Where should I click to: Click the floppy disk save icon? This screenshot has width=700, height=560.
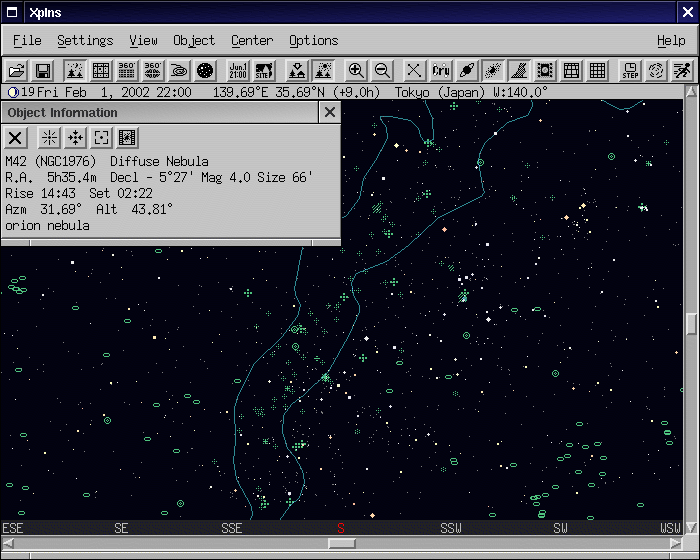point(43,71)
